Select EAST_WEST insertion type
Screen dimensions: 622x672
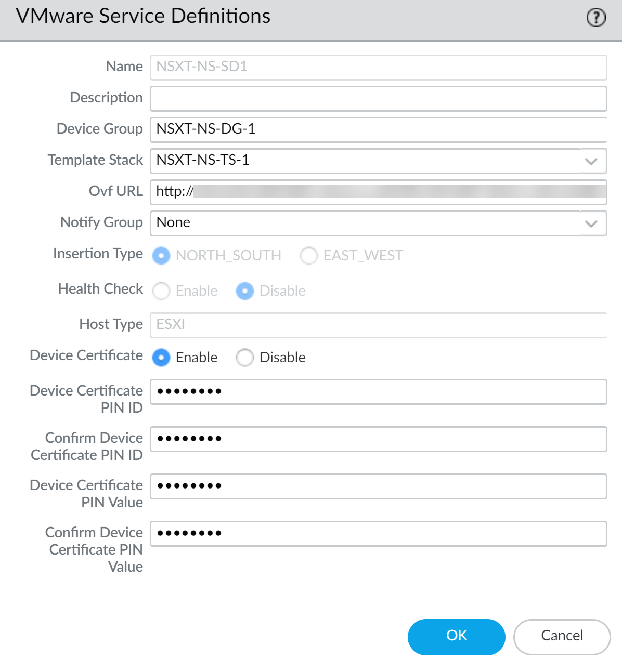309,256
